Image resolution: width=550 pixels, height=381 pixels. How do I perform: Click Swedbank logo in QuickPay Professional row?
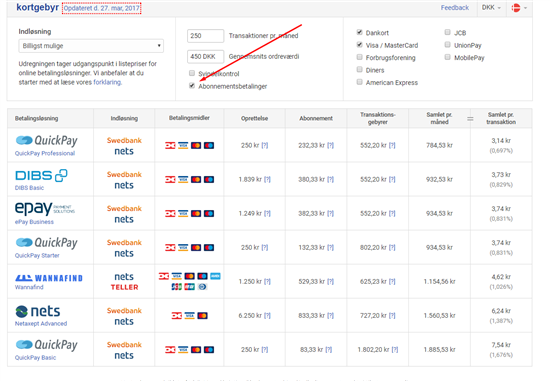124,140
